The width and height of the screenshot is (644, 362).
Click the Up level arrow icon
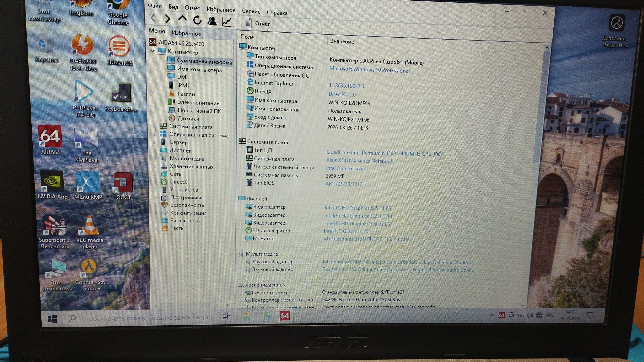click(182, 19)
